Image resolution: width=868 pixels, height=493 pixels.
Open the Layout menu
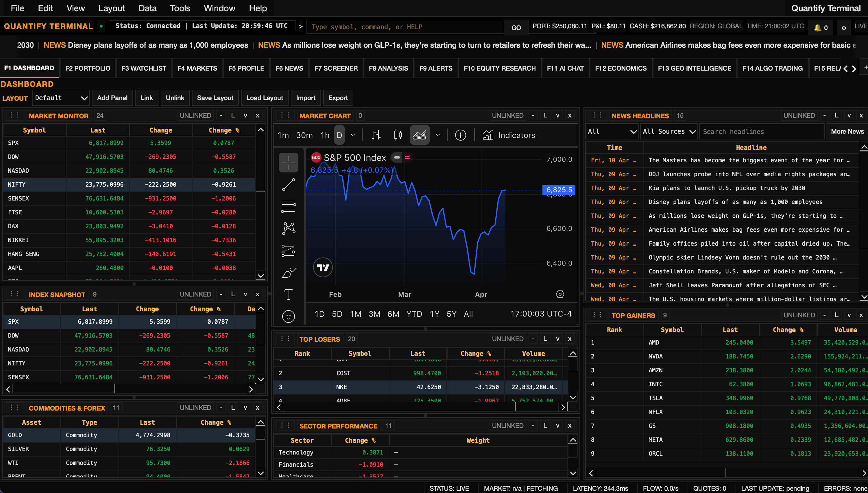(111, 8)
